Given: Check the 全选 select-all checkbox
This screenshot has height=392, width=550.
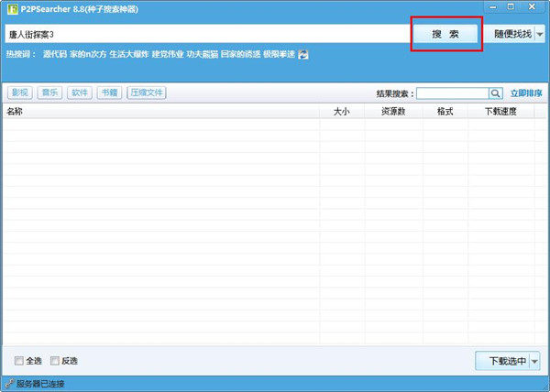Looking at the screenshot, I should point(19,361).
